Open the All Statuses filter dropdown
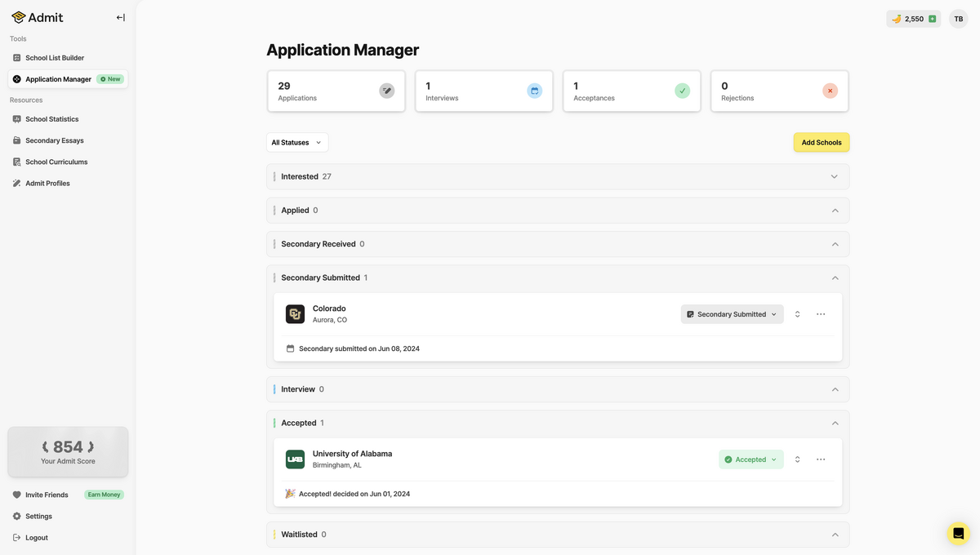The image size is (980, 555). (297, 143)
